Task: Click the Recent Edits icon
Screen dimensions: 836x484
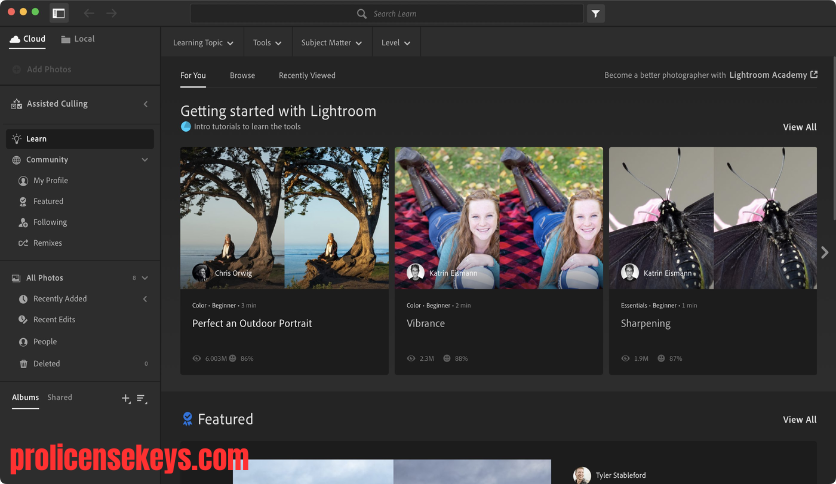Action: [x=23, y=320]
